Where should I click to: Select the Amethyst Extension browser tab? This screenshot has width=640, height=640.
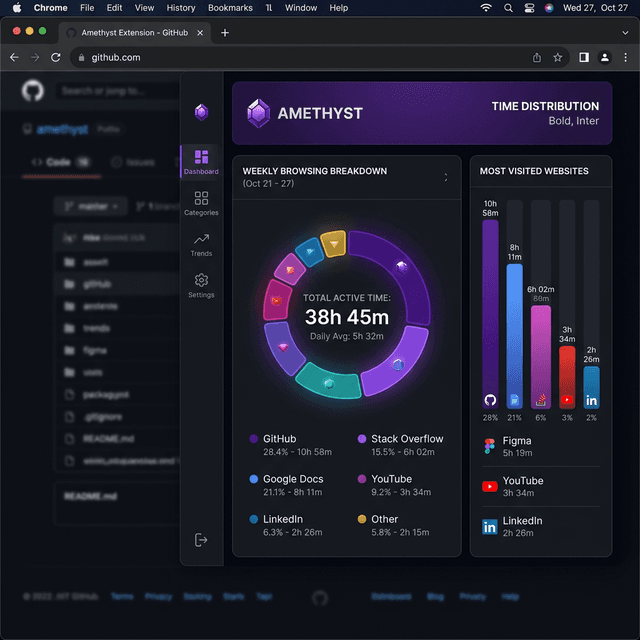click(132, 32)
